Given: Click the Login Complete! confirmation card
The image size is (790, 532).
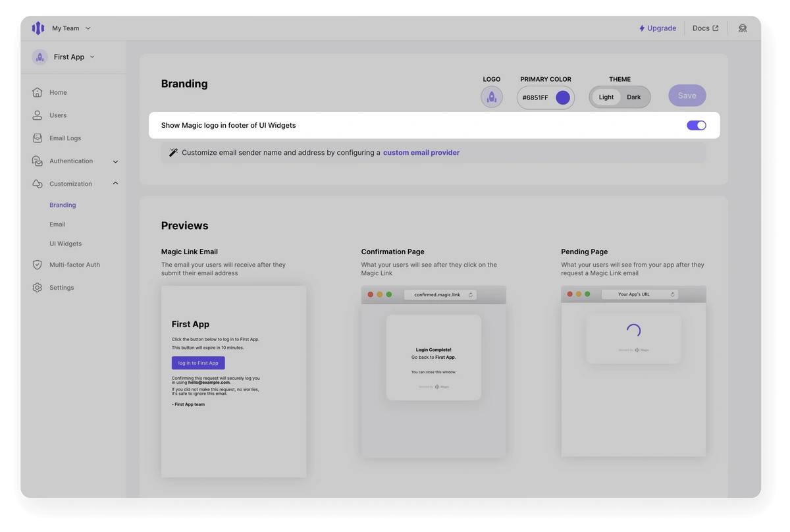Looking at the screenshot, I should (434, 358).
